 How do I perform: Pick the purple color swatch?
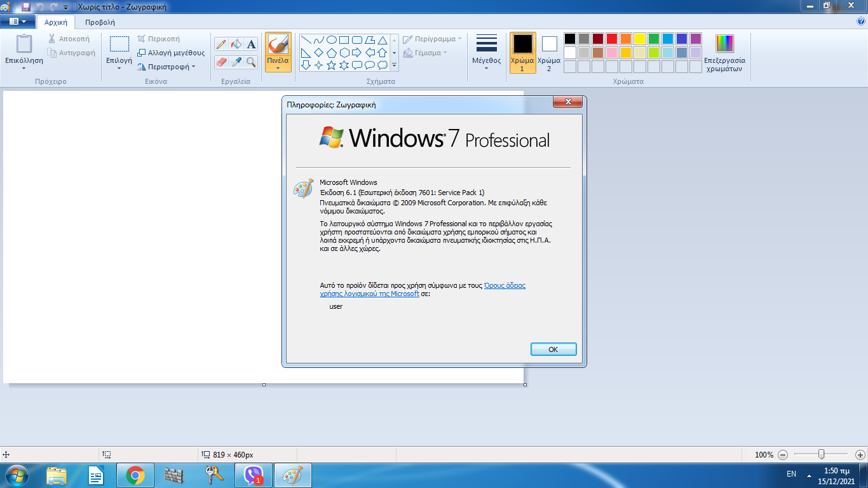tap(696, 39)
